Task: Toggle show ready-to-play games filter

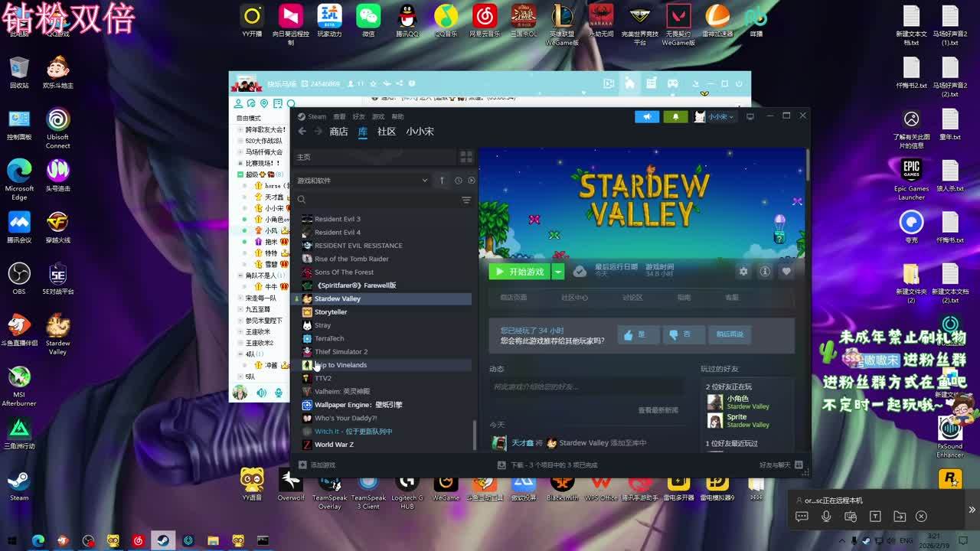Action: click(x=472, y=181)
